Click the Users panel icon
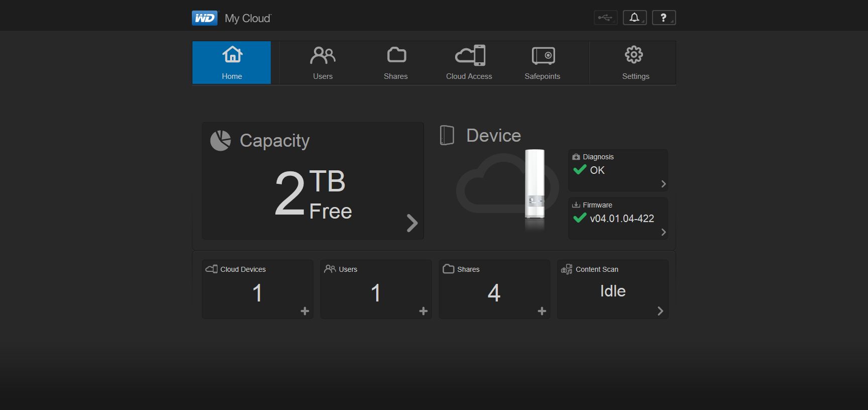 [330, 269]
